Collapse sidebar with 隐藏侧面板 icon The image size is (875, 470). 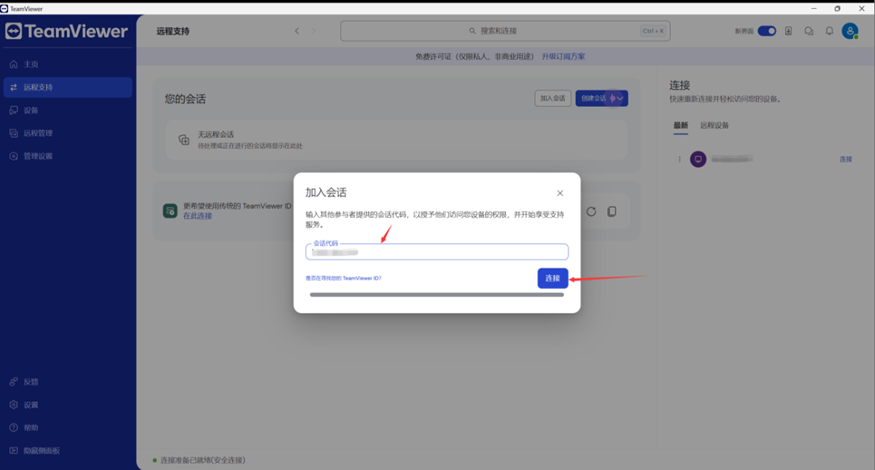tap(13, 450)
